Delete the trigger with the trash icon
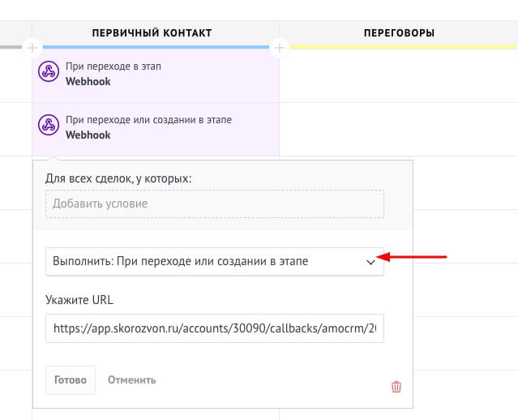Image resolution: width=518 pixels, height=420 pixels. (396, 387)
